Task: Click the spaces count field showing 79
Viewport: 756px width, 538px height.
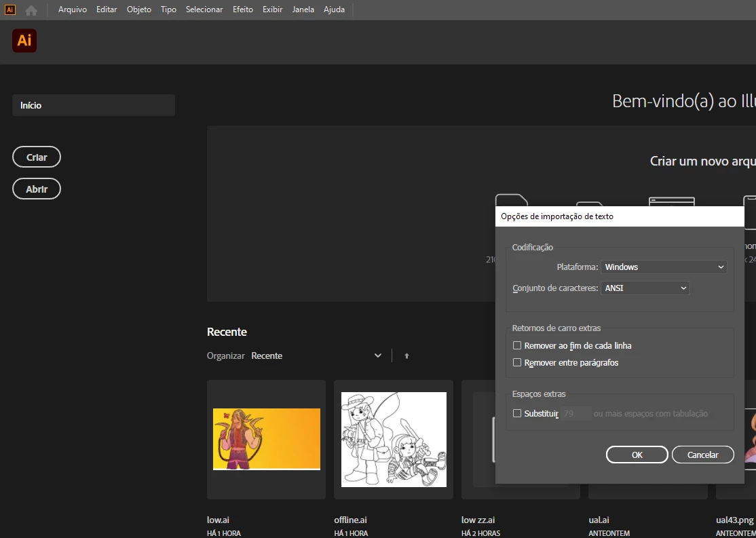Action: (575, 414)
